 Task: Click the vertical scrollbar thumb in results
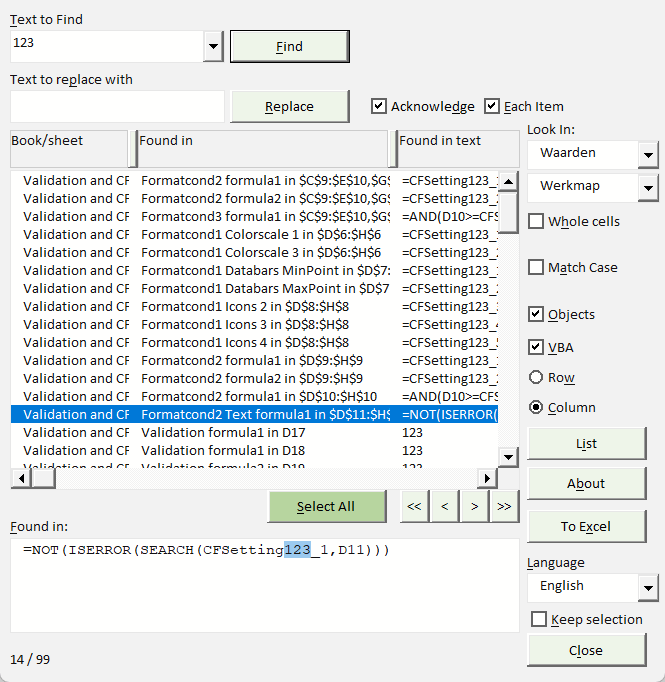pos(508,213)
